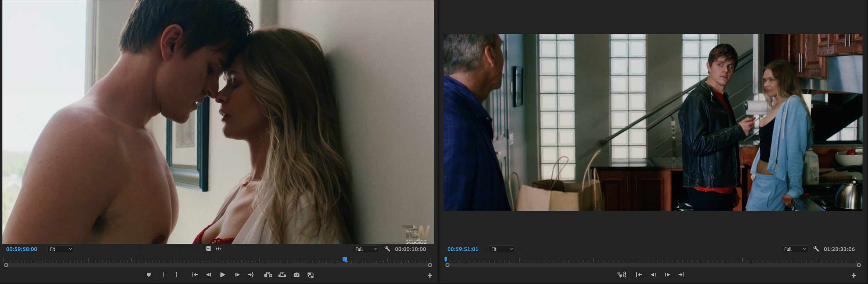Mark Out point in the left monitor
Viewport: 868px width, 284px height.
click(x=176, y=275)
